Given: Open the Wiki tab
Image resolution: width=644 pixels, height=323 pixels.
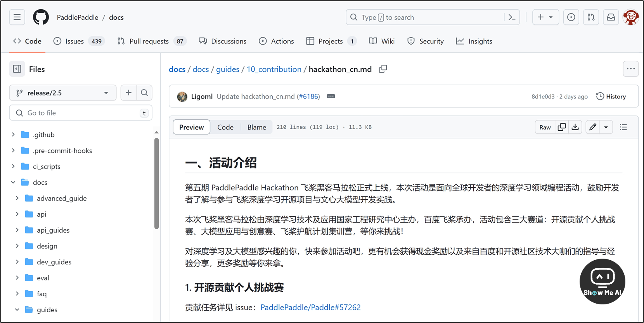Looking at the screenshot, I should tap(382, 41).
